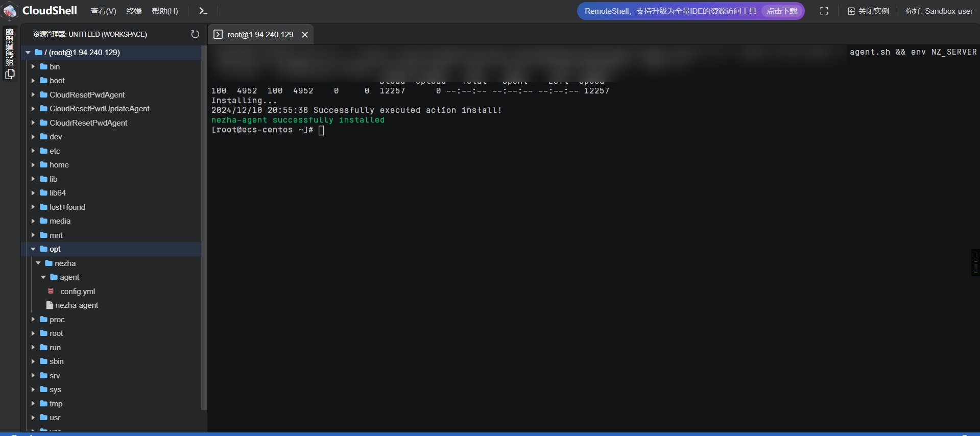Click the sys folder icon

44,390
